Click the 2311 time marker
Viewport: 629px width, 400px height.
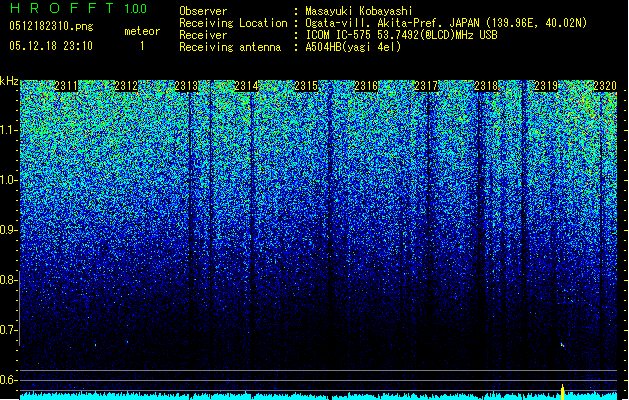coord(66,86)
